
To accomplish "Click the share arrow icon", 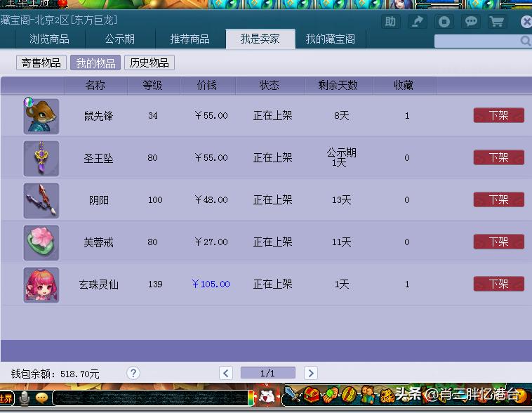I will 418,22.
